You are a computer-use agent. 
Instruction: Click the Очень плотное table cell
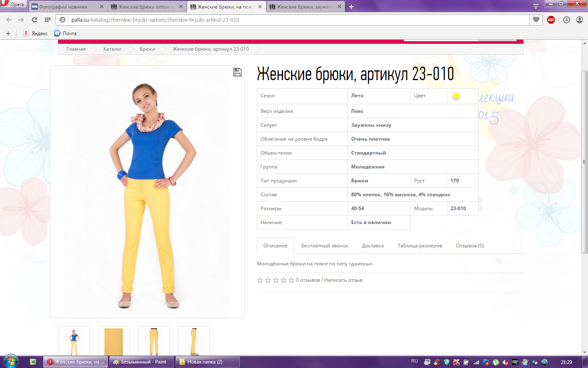click(413, 139)
